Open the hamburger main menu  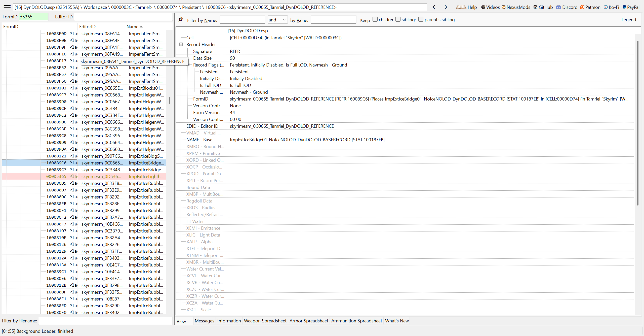click(x=7, y=7)
